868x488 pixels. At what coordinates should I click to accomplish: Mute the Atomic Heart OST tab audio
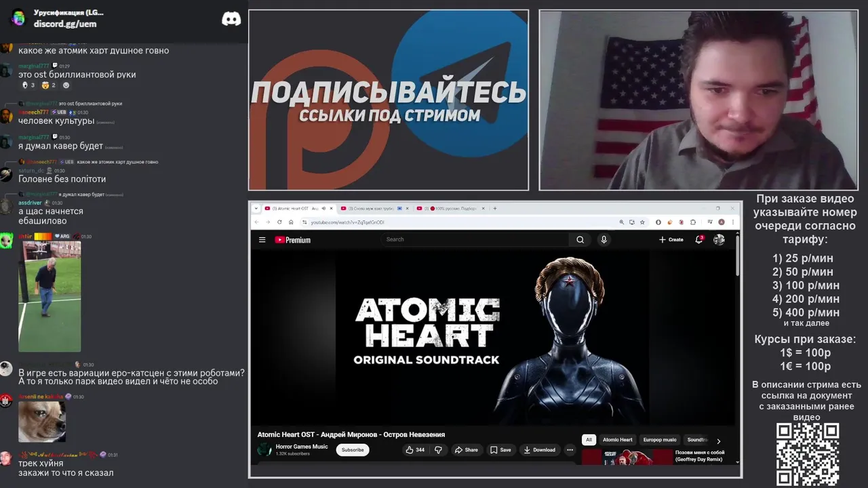tap(323, 208)
